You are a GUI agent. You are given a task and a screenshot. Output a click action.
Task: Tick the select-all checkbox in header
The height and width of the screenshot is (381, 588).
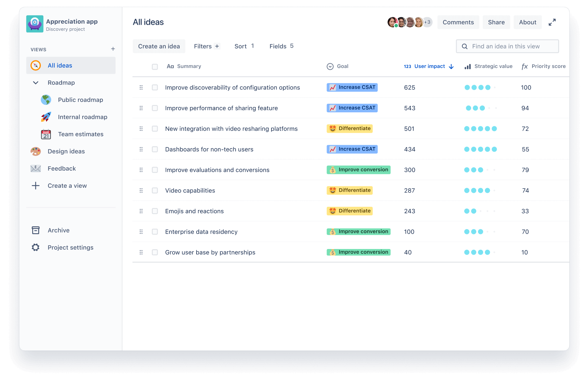(155, 67)
